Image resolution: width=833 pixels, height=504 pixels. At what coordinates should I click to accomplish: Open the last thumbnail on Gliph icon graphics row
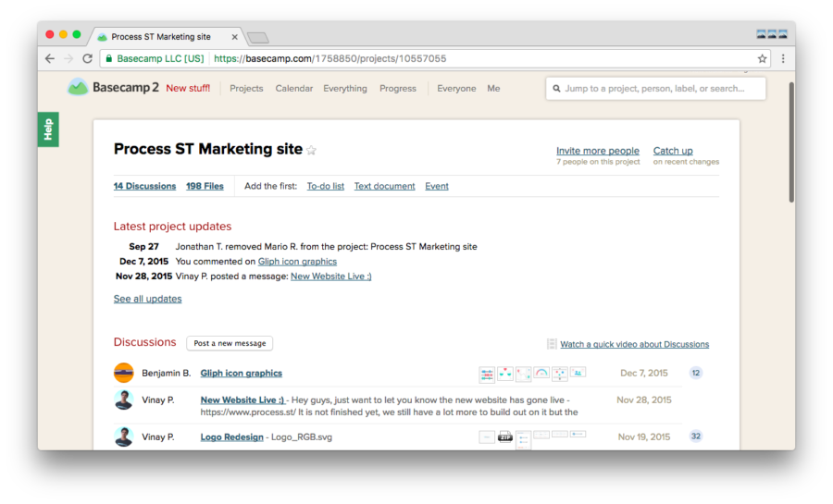(578, 373)
